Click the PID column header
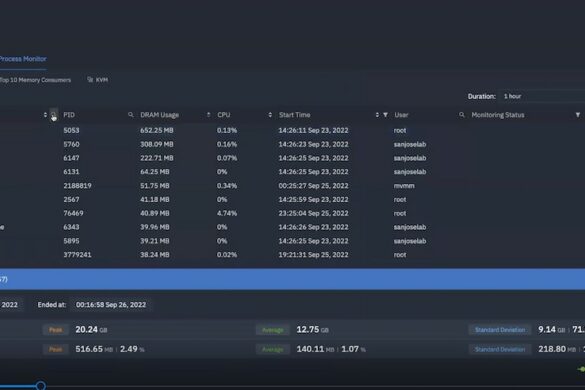Image resolution: width=585 pixels, height=390 pixels. [69, 115]
